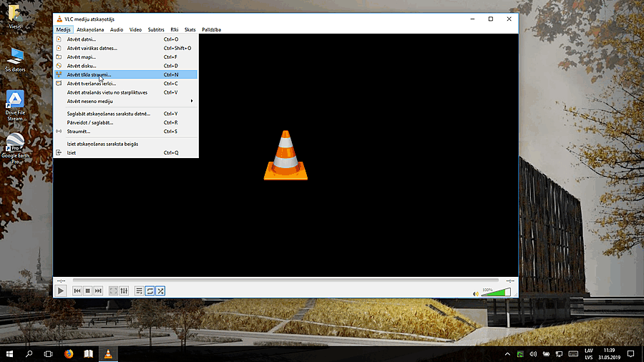Open the Windows Start menu
This screenshot has width=644, height=362.
tap(9, 354)
